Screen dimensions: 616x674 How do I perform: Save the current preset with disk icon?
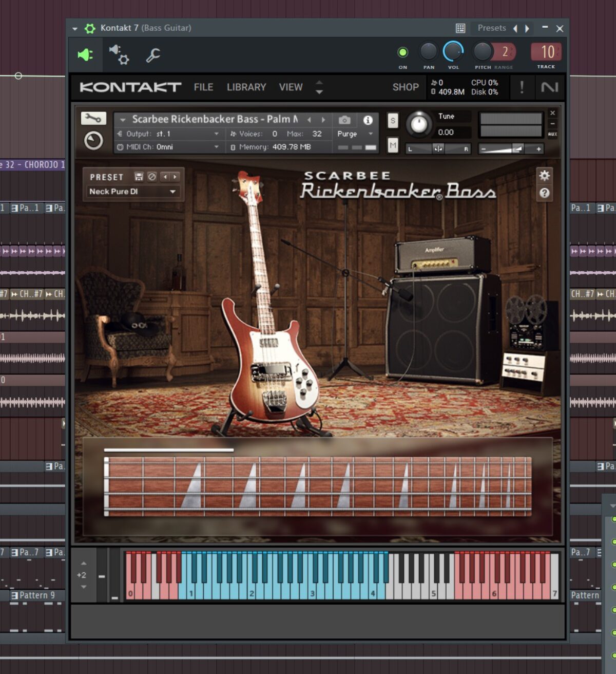point(139,177)
